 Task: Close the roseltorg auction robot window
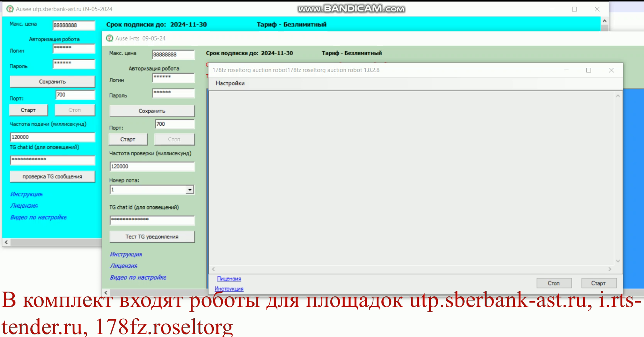click(611, 70)
